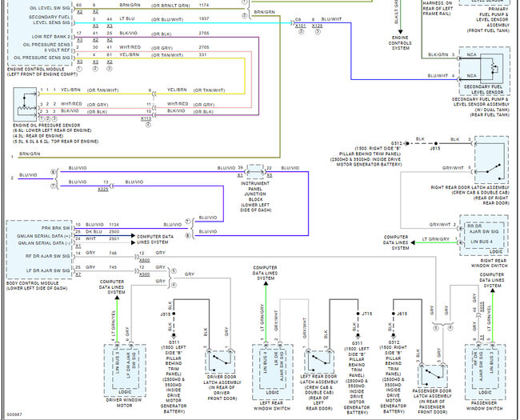The height and width of the screenshot is (420, 520).
Task: Click the 'LOW REF BANK 2' pin label
Action: (x=51, y=37)
